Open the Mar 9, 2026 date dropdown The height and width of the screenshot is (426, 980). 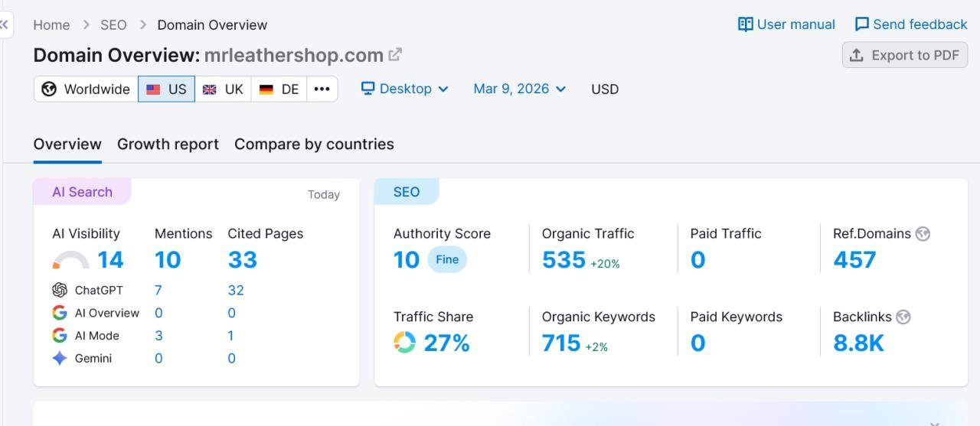[x=520, y=89]
